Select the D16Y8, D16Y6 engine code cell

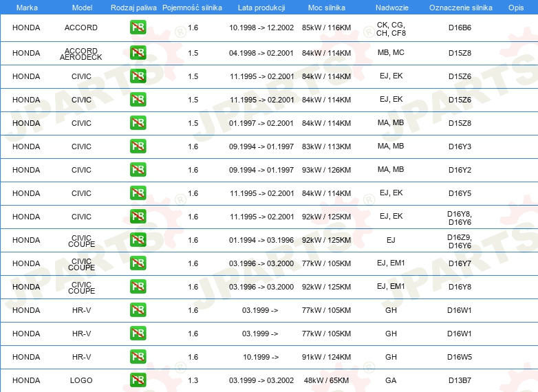point(460,218)
